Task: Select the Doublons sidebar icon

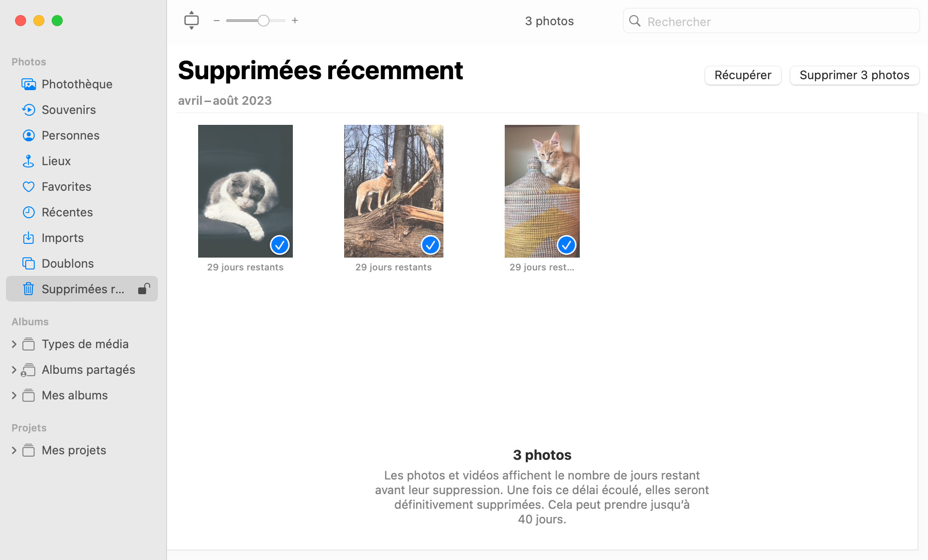Action: pos(28,263)
